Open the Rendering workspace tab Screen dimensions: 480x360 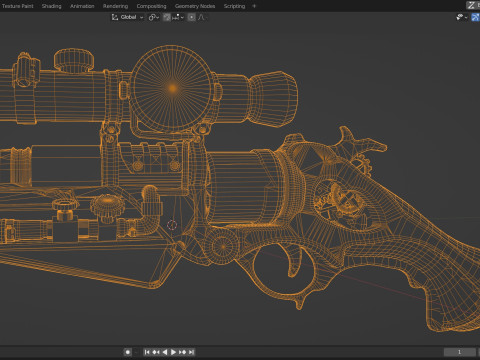pyautogui.click(x=115, y=6)
